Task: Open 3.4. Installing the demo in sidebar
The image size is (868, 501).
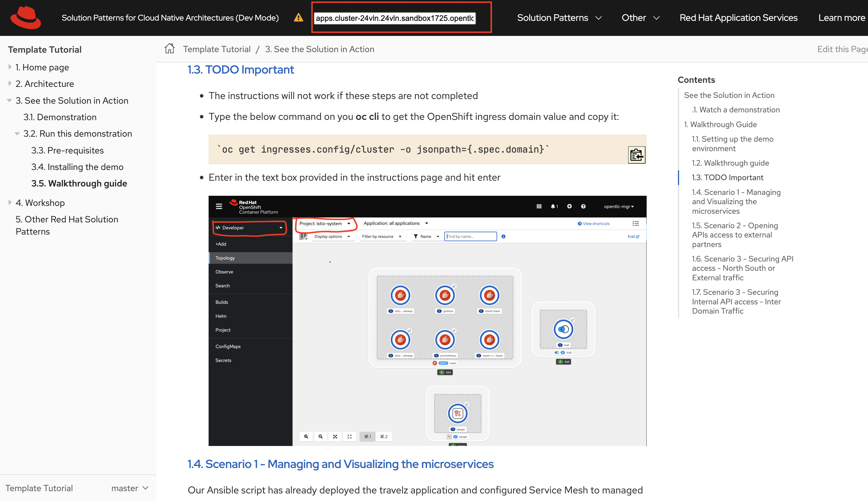Action: [x=77, y=167]
